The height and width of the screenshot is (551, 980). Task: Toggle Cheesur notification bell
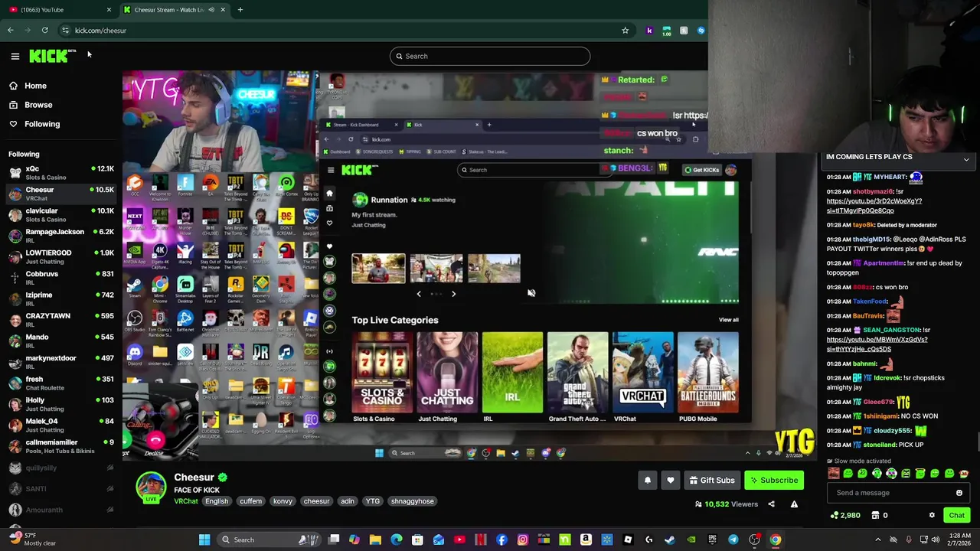[648, 481]
